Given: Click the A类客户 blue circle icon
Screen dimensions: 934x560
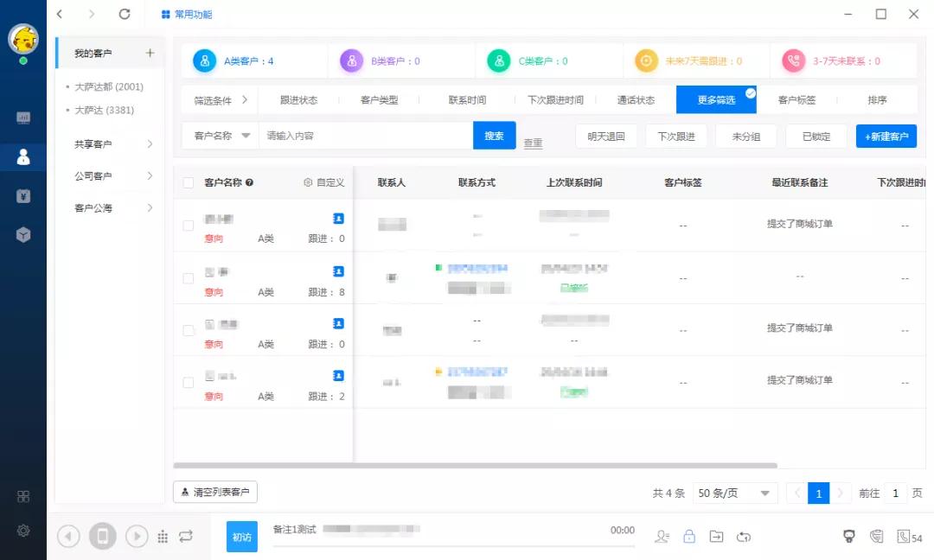Looking at the screenshot, I should click(x=204, y=60).
